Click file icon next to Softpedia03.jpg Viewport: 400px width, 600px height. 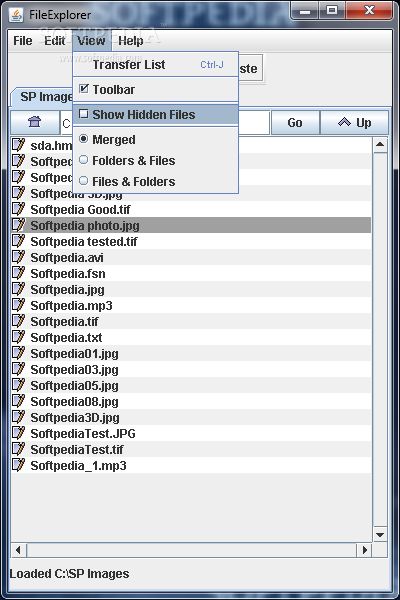(x=18, y=369)
